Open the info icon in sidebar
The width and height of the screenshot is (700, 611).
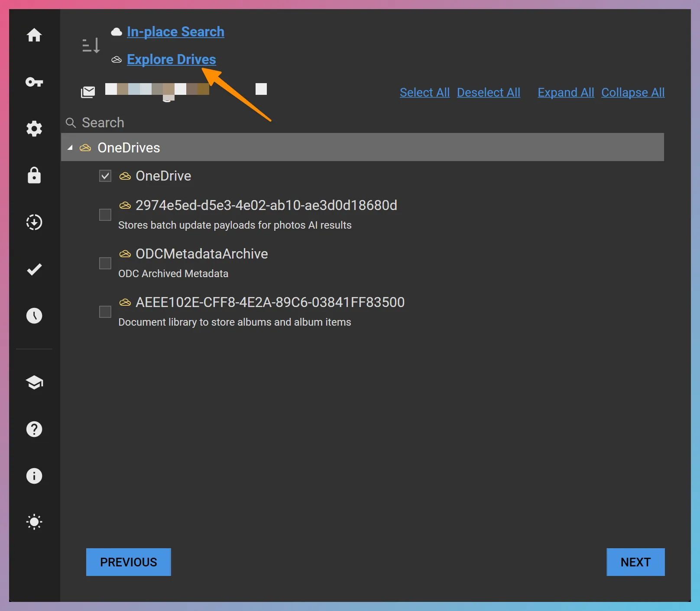(34, 476)
